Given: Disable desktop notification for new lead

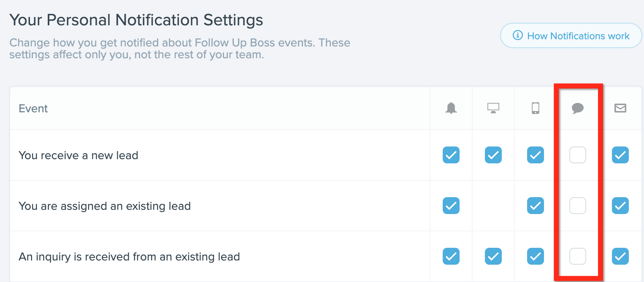Looking at the screenshot, I should tap(493, 155).
